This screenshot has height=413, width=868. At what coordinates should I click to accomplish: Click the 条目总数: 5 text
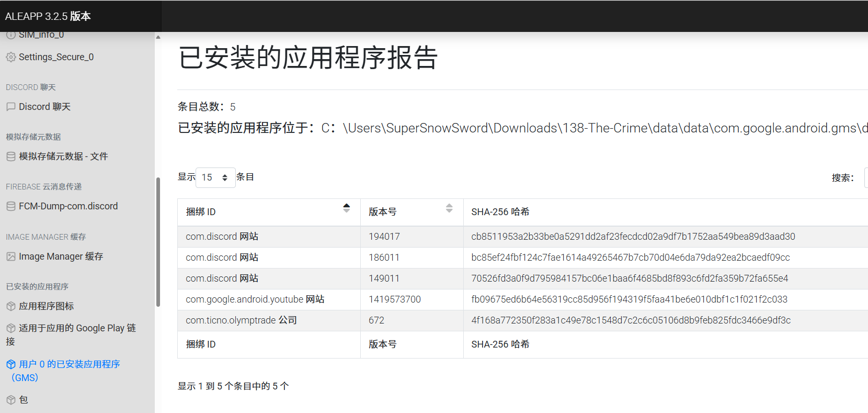click(207, 107)
